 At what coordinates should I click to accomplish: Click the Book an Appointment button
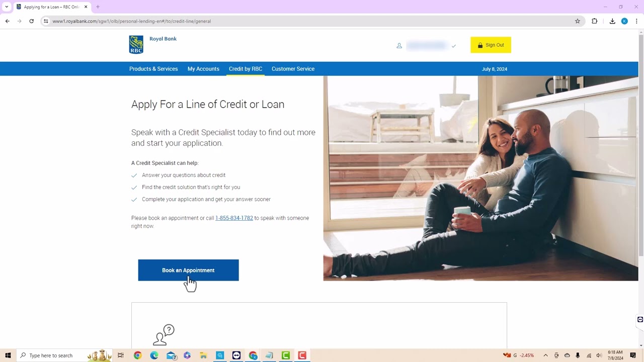tap(188, 270)
